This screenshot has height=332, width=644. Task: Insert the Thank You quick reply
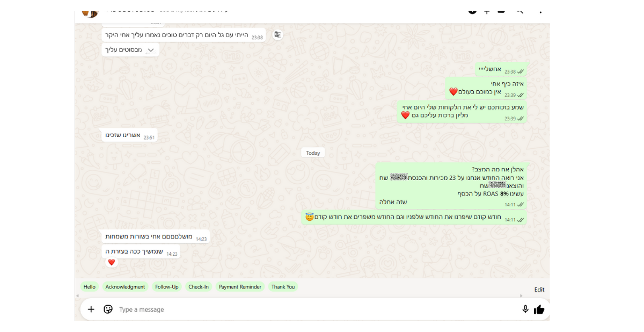(x=283, y=287)
